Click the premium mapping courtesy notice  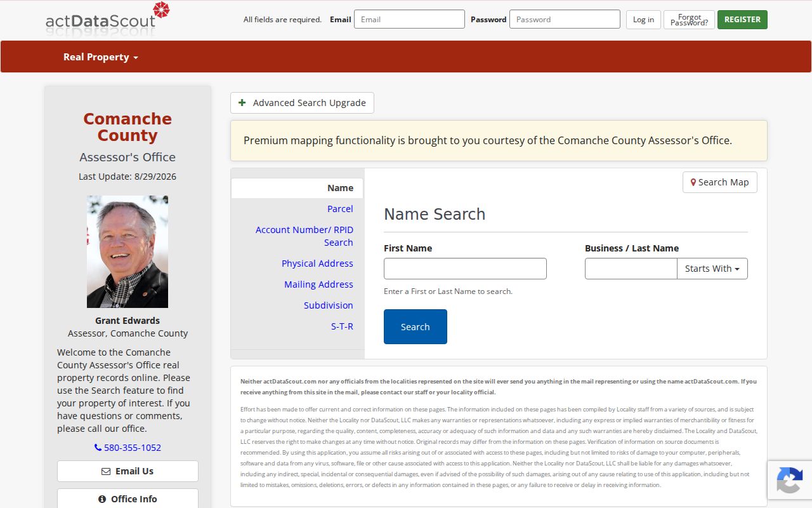click(499, 140)
